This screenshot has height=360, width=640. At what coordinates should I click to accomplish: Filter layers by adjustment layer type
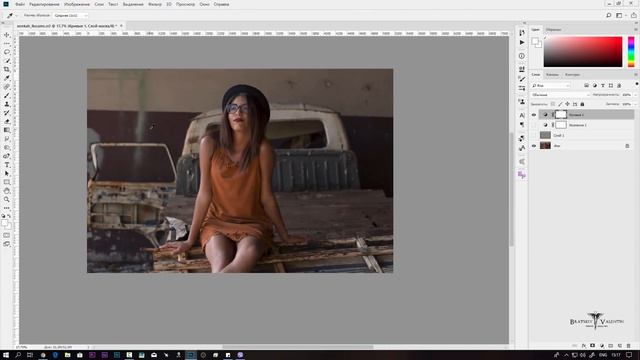(595, 86)
